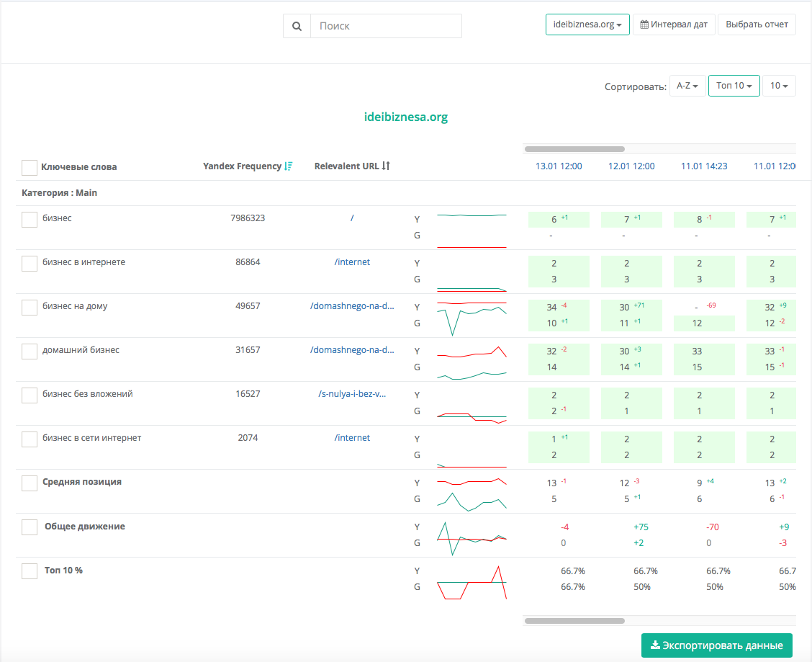This screenshot has width=812, height=662.
Task: Check the бизнес в интернете checkbox
Action: point(30,264)
